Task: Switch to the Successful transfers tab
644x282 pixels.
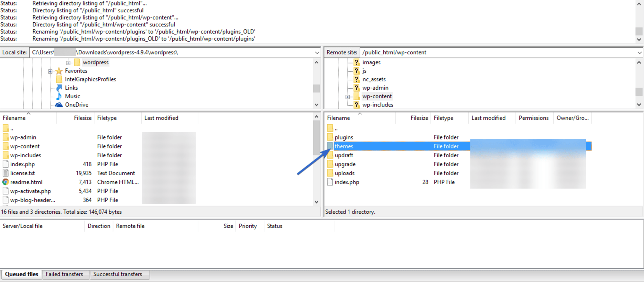Action: click(118, 274)
